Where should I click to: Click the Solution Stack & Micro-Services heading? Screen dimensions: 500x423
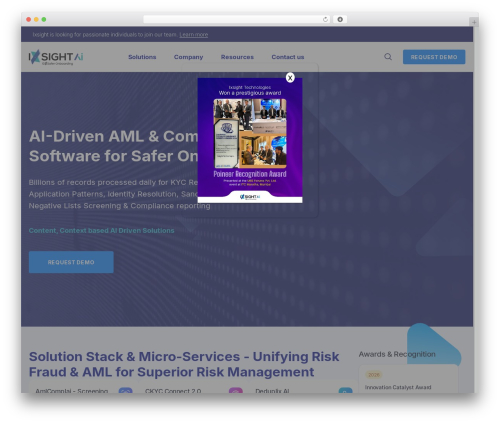click(x=184, y=364)
